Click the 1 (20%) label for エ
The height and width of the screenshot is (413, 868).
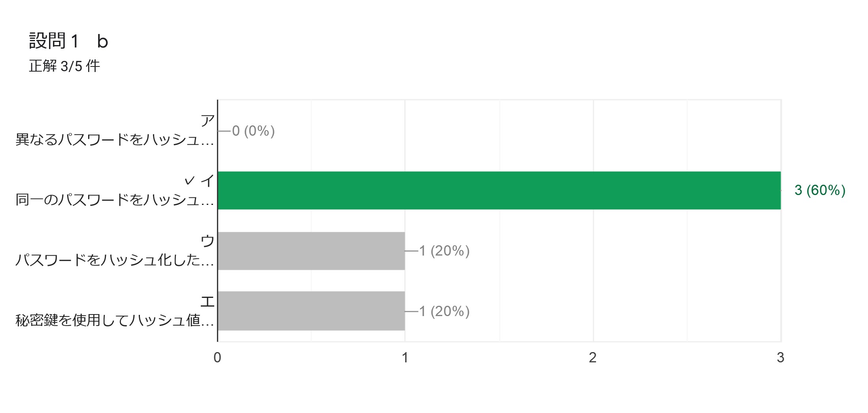[x=444, y=311]
